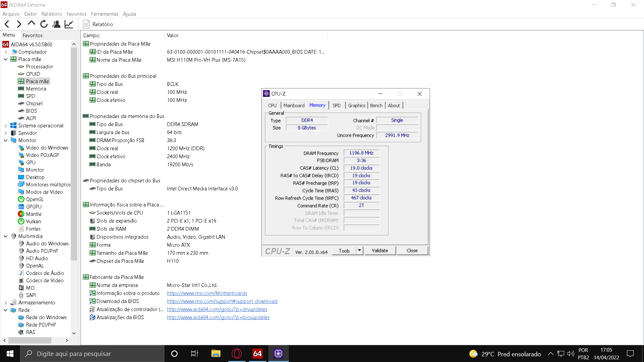Viewport: 644px width, 362px height.
Task: Select Vídeo do Windows item
Action: (x=47, y=147)
